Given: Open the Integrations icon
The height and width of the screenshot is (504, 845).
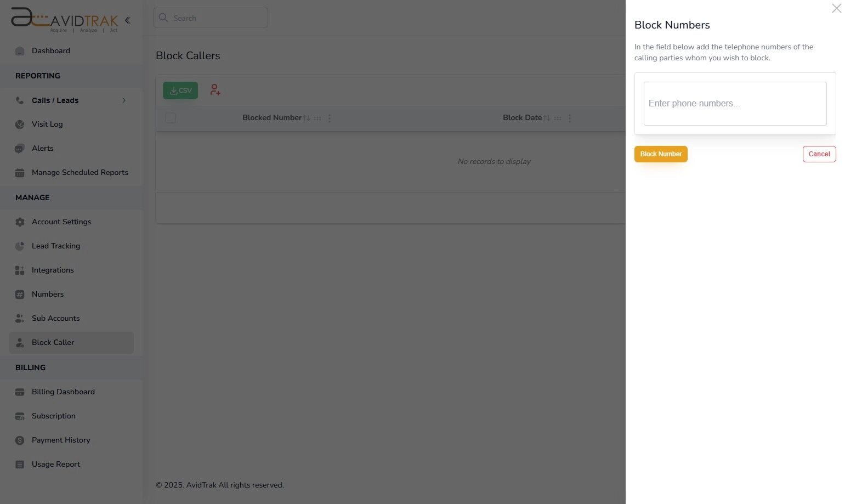Looking at the screenshot, I should pos(20,270).
